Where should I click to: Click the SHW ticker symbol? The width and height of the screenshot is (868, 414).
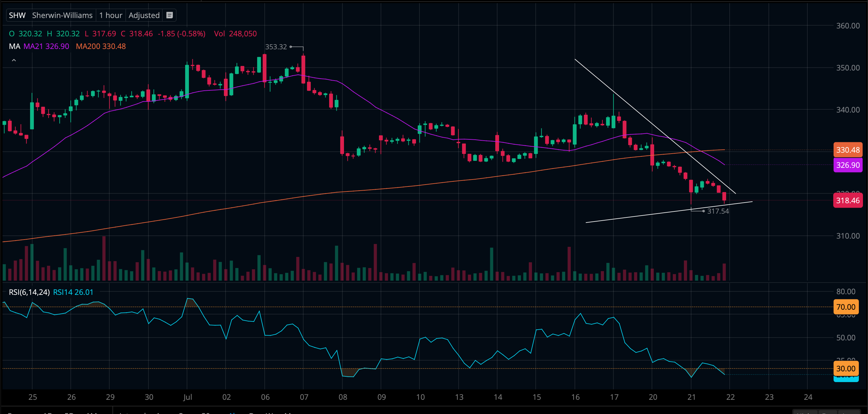(x=17, y=15)
